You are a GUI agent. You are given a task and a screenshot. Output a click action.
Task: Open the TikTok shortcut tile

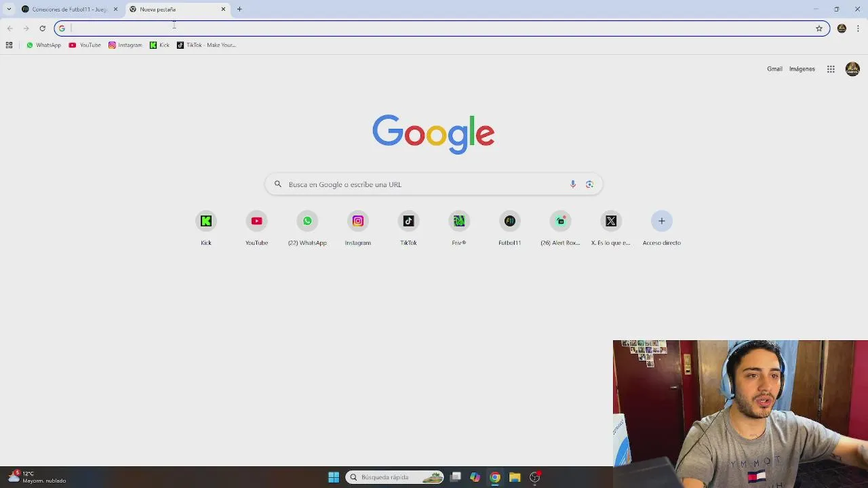(x=408, y=229)
